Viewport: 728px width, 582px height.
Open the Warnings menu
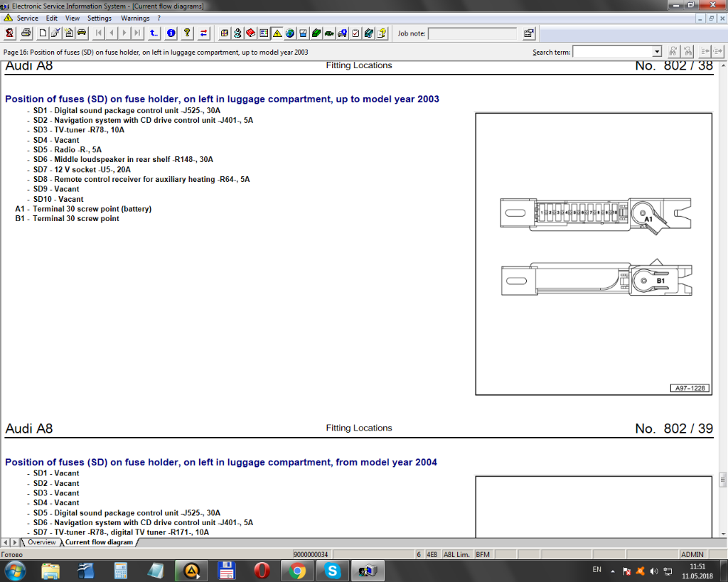[135, 18]
